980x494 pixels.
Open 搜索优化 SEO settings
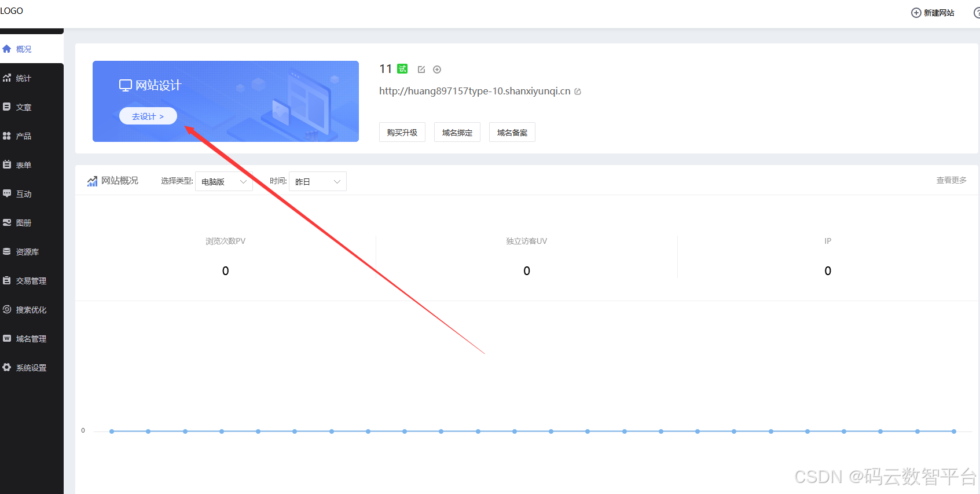coord(31,310)
